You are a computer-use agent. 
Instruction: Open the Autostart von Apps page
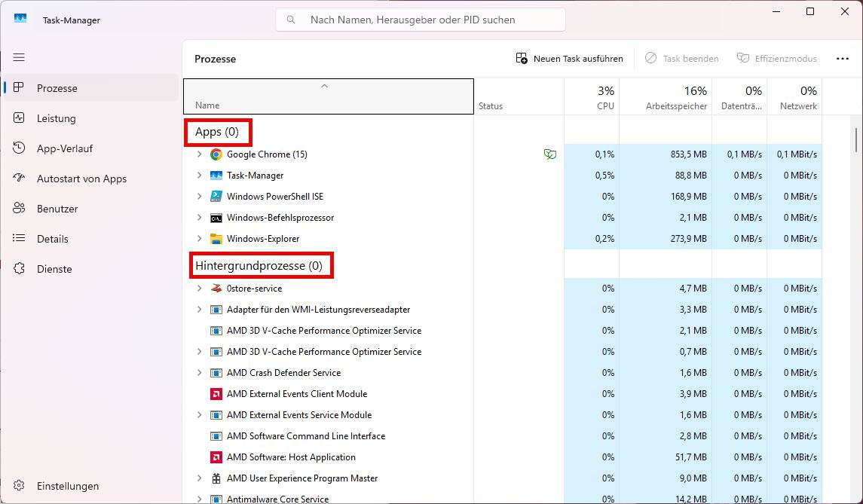point(81,179)
